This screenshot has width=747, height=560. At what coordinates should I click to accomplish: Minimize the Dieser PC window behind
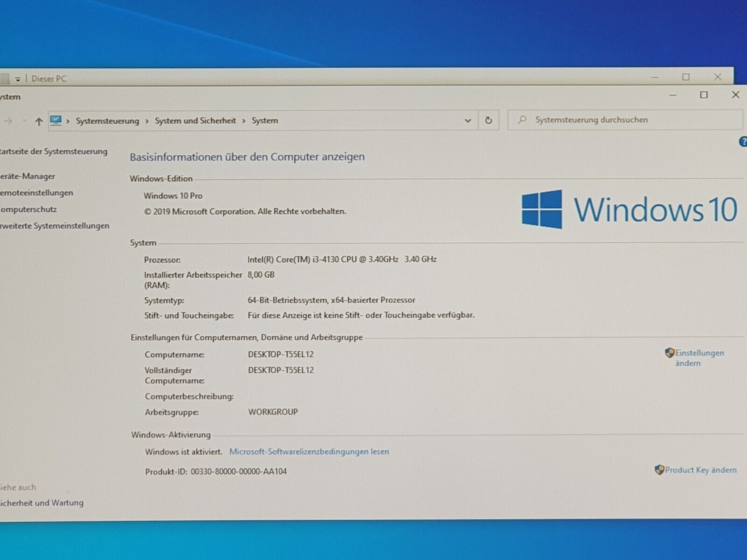coord(655,77)
